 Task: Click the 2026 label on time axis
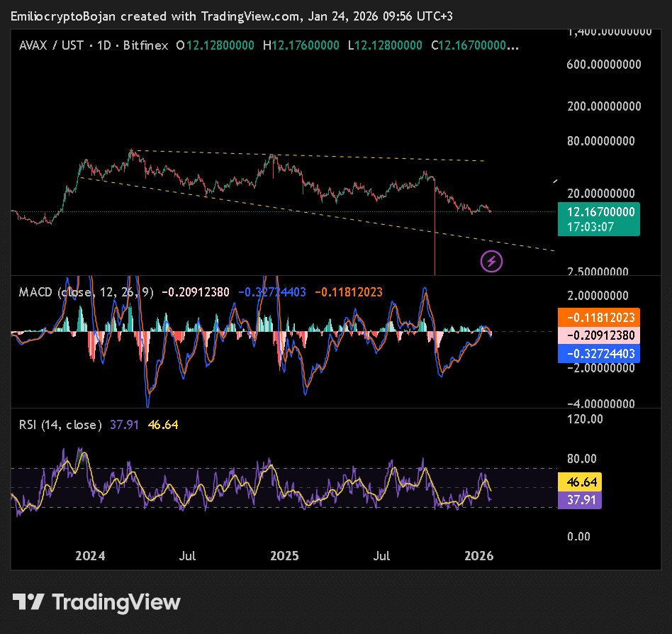click(x=478, y=555)
